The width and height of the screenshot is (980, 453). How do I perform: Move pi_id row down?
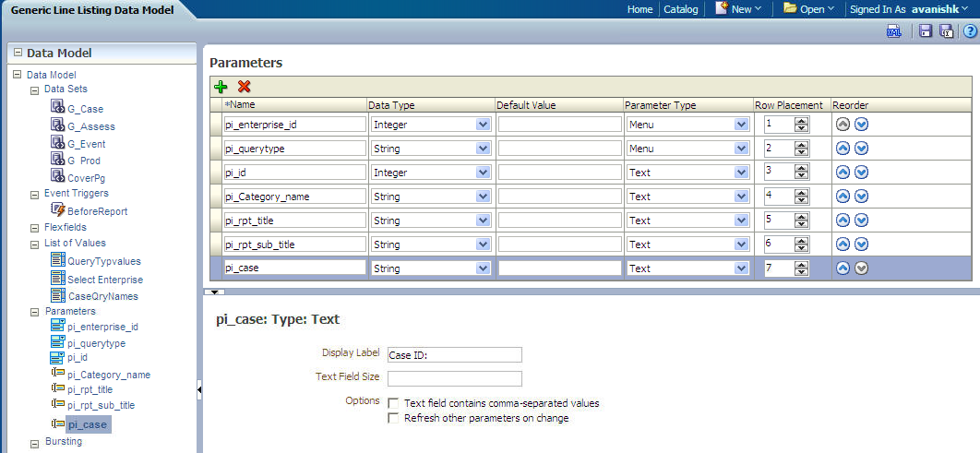click(x=861, y=172)
